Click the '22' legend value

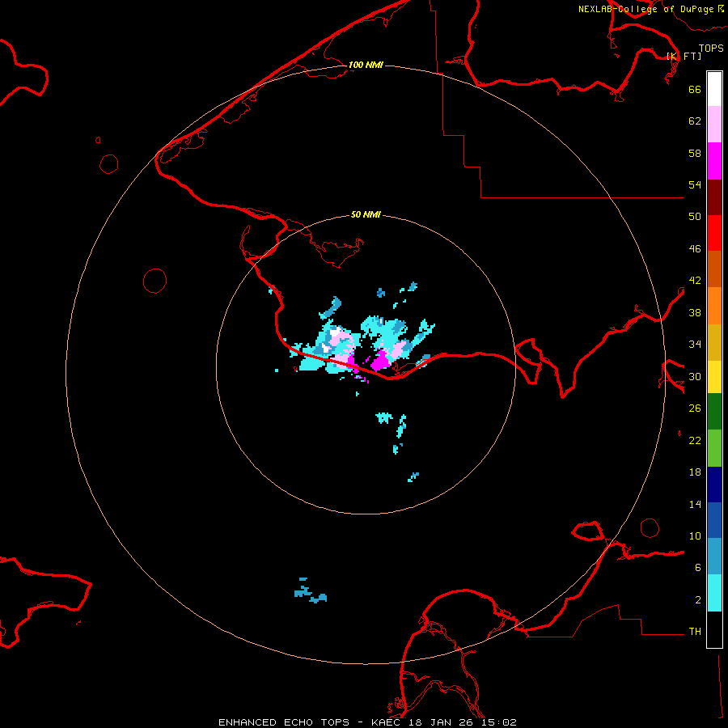(695, 440)
